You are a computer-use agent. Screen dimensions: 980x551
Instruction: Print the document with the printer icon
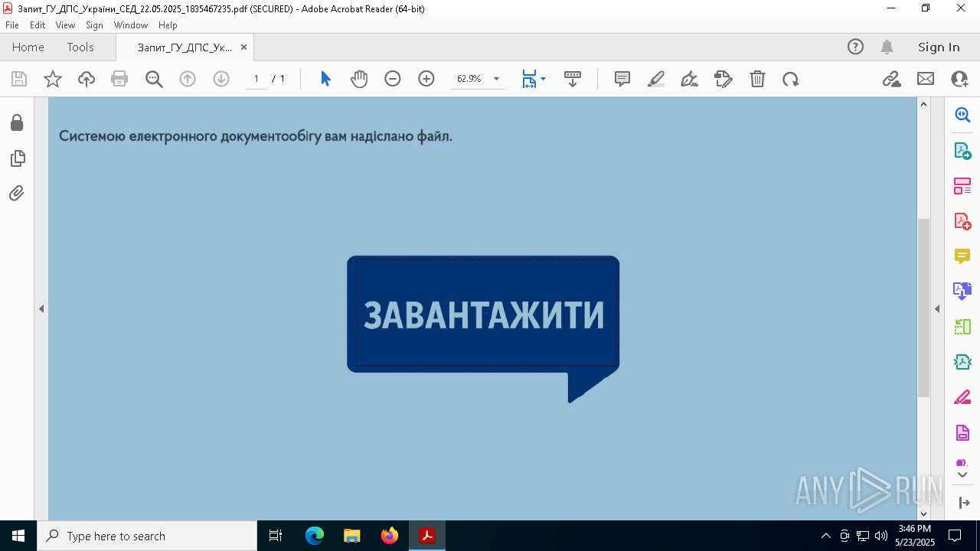[x=119, y=79]
